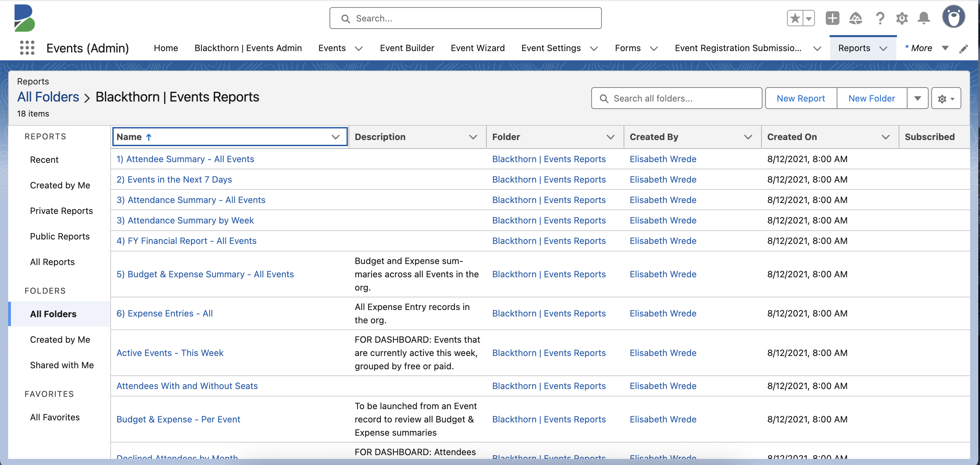Switch to the Event Wizard tab

coord(478,48)
